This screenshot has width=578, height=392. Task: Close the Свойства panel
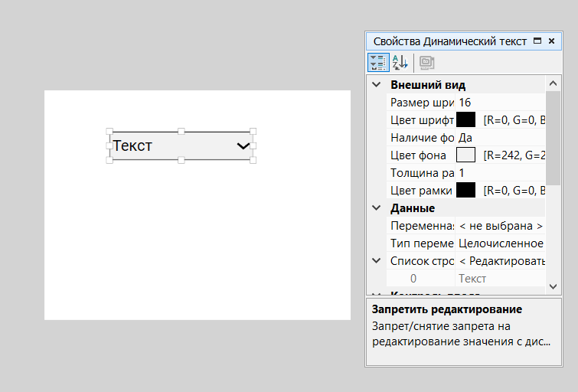551,41
